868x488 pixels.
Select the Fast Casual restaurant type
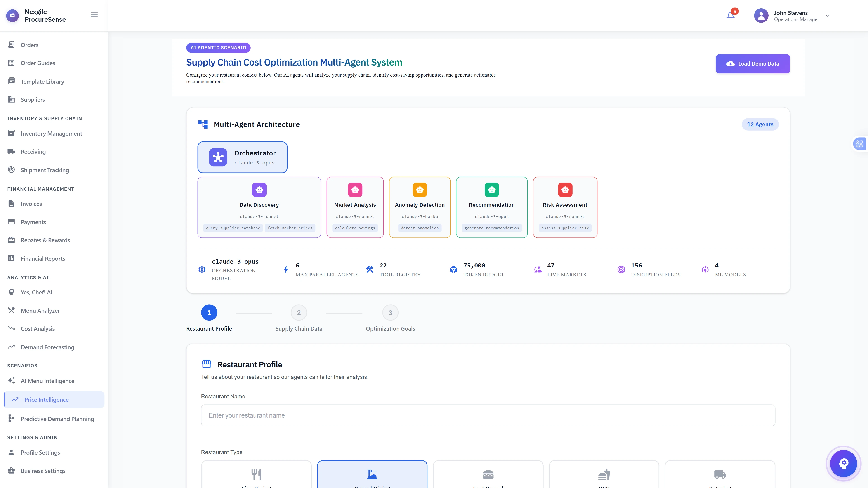(x=488, y=475)
